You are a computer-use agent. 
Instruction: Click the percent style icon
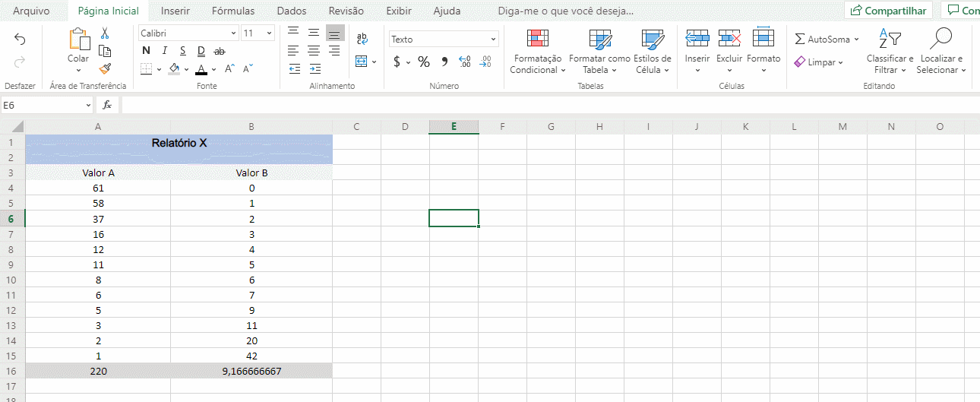[424, 62]
